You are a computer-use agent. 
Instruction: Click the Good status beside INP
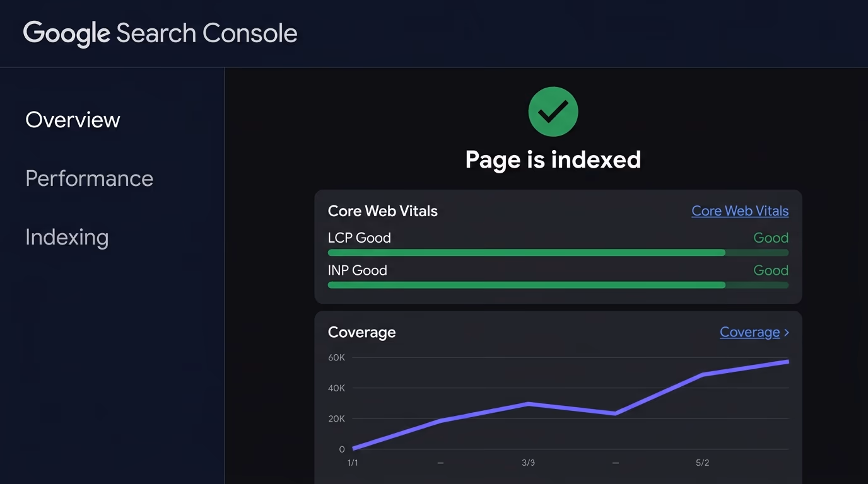pyautogui.click(x=771, y=270)
